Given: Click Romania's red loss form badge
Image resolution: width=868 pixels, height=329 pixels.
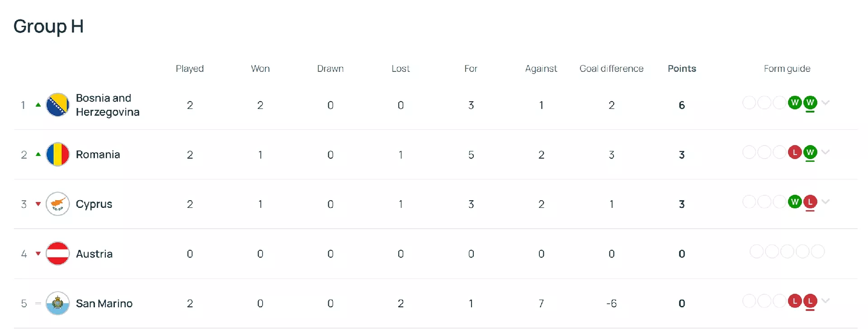Looking at the screenshot, I should tap(795, 152).
